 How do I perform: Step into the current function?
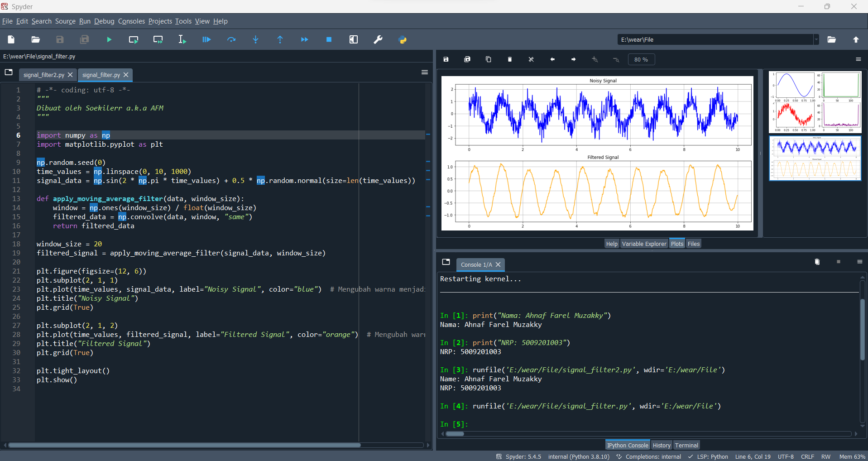(x=255, y=39)
